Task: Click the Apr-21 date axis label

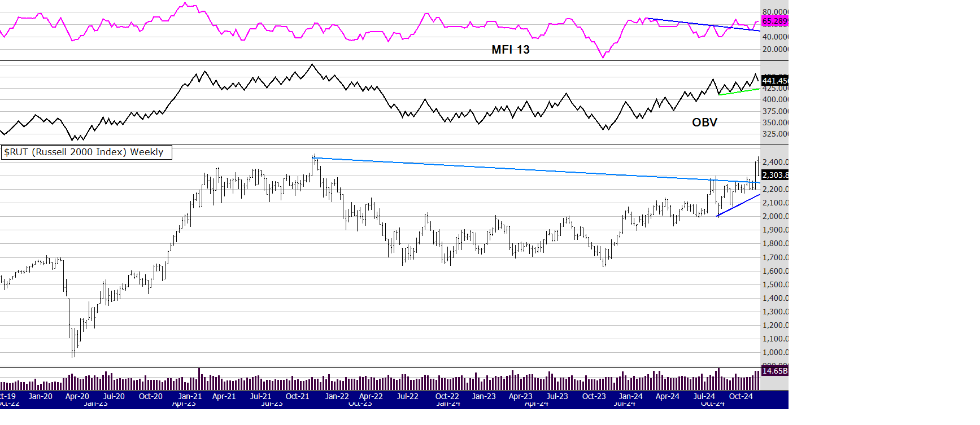Action: [x=224, y=396]
